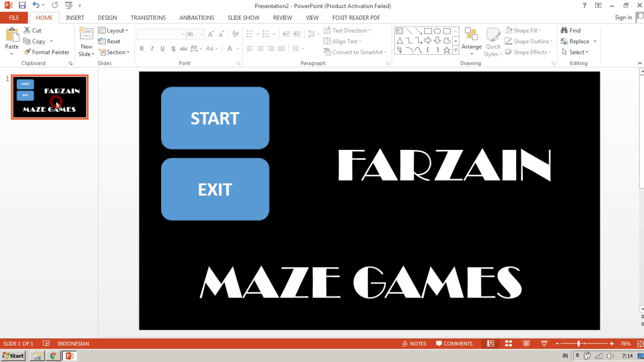Insert a New Slide
Image resolution: width=644 pixels, height=362 pixels.
[87, 42]
